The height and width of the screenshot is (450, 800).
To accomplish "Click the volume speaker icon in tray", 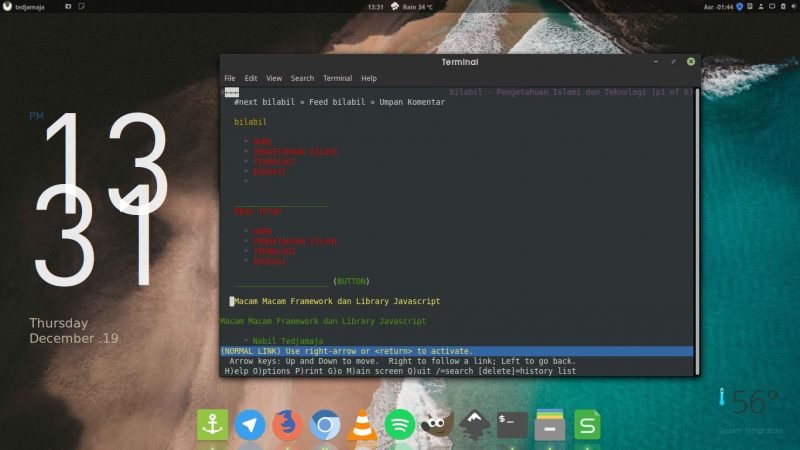I will pos(793,7).
